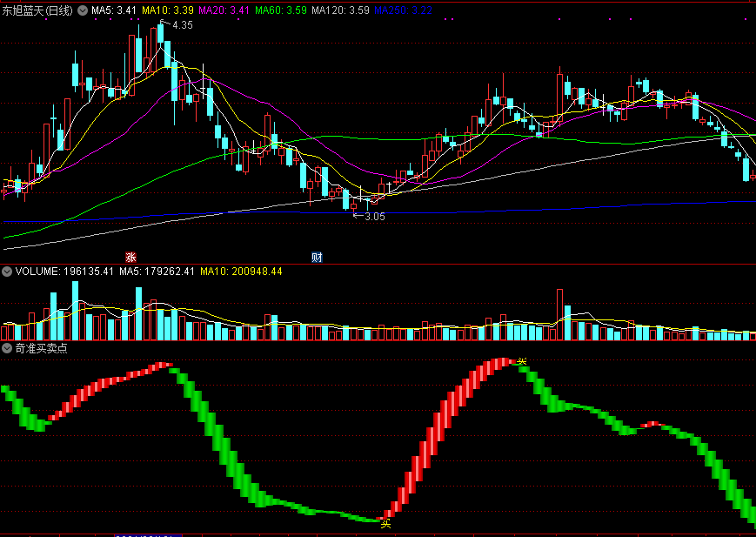Select the MA20: 3.41 label
Viewport: 756px width, 537px height.
(x=224, y=10)
